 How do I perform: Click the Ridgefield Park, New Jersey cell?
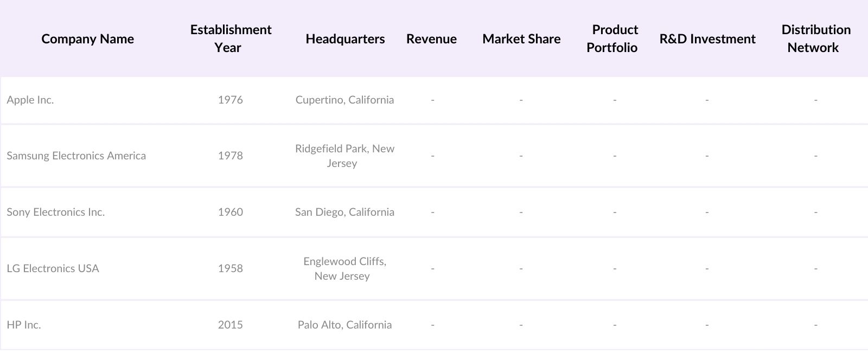pos(344,156)
